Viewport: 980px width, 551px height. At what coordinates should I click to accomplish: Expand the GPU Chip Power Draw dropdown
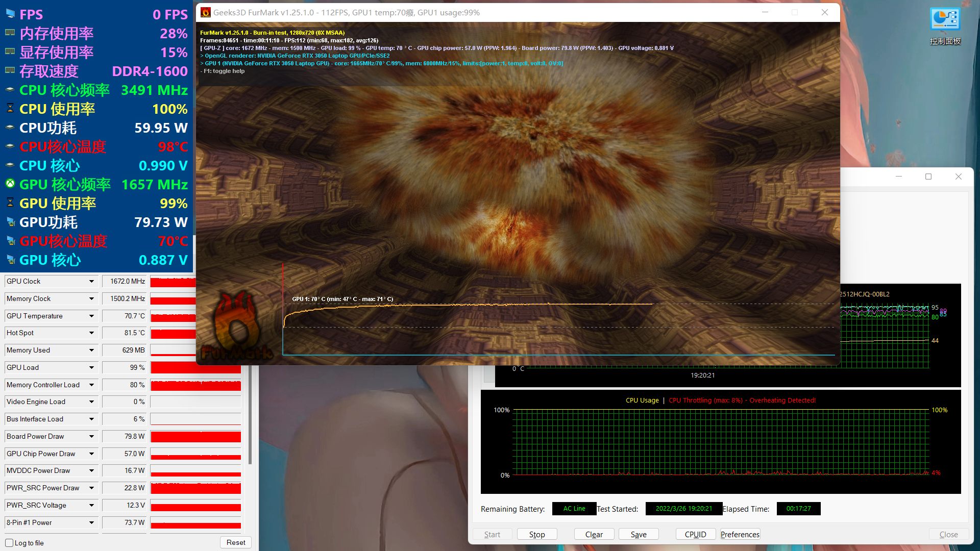(x=91, y=454)
